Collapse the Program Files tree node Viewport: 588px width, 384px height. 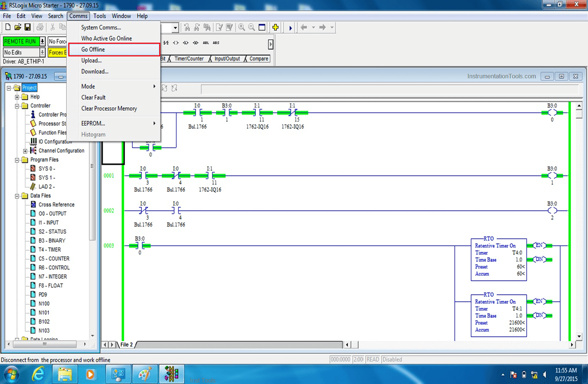(x=17, y=160)
